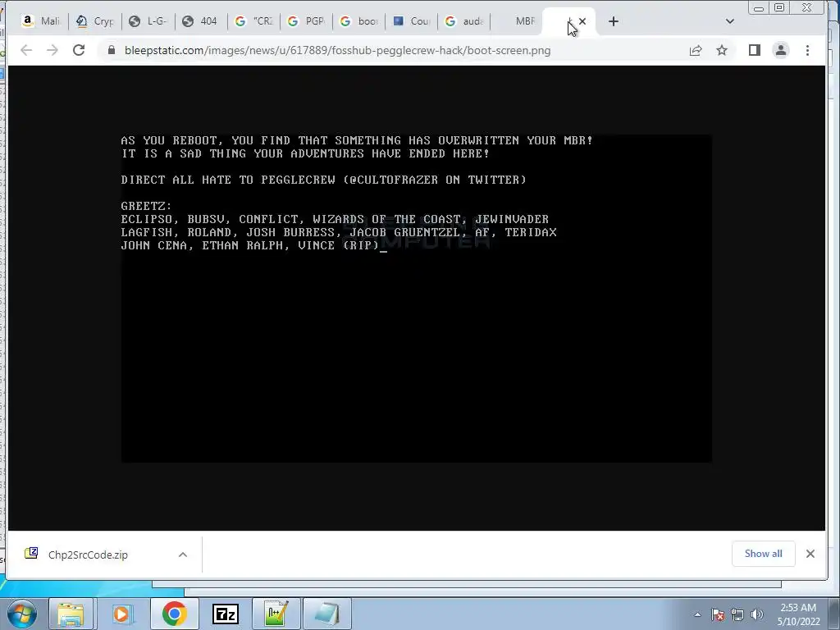Switch to the 'Cou' tab
The image size is (840, 630).
coord(412,21)
